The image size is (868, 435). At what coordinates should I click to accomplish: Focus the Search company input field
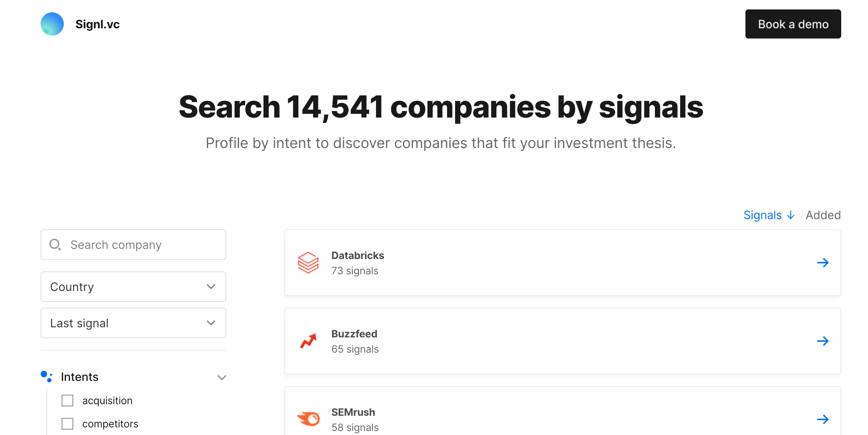click(x=133, y=245)
